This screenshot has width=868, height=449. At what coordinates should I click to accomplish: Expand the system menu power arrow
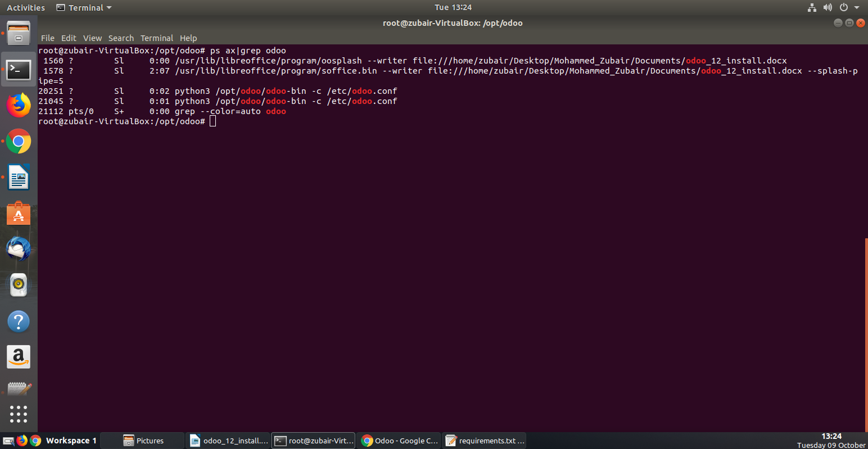[857, 8]
